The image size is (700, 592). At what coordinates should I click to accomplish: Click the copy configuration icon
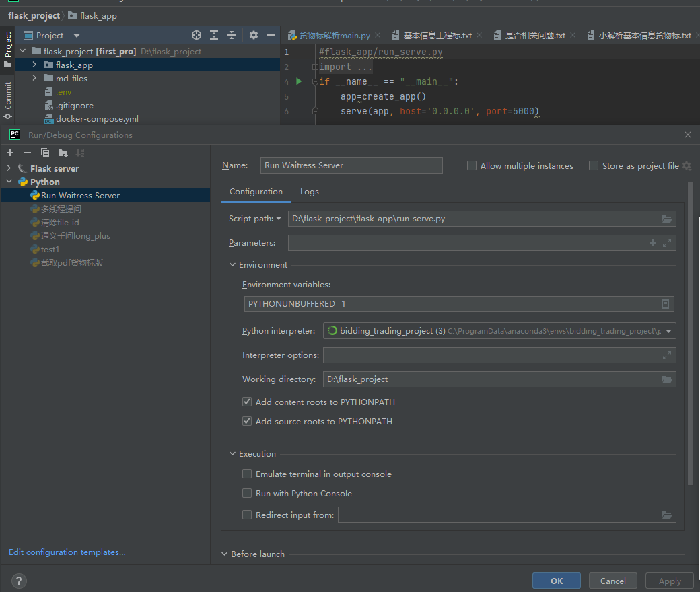[45, 153]
